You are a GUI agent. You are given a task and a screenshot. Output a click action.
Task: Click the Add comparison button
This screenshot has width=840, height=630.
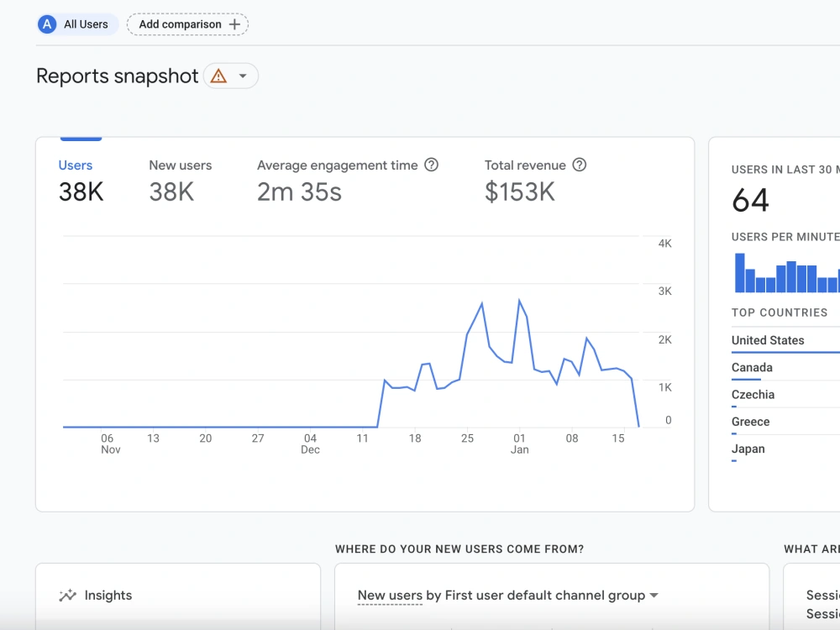pyautogui.click(x=187, y=24)
